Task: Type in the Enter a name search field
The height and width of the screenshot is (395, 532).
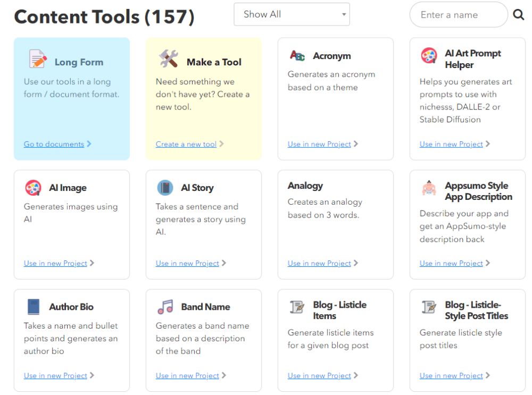Action: [x=458, y=15]
